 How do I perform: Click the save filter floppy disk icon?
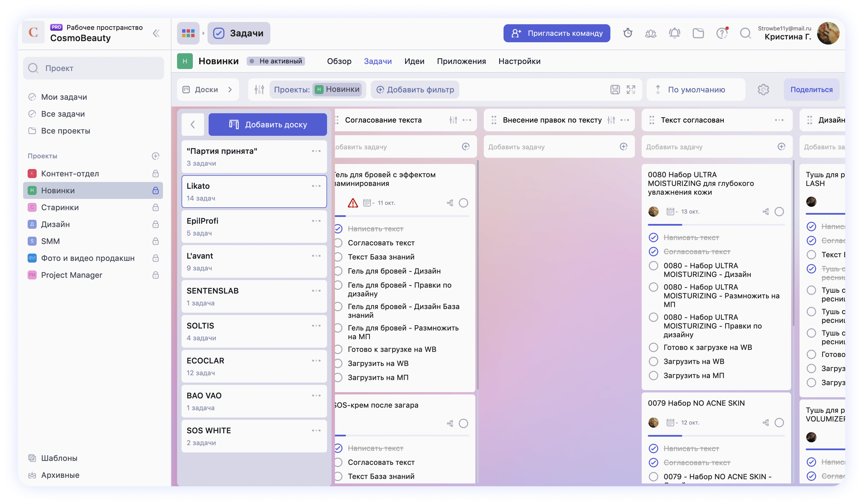tap(615, 90)
